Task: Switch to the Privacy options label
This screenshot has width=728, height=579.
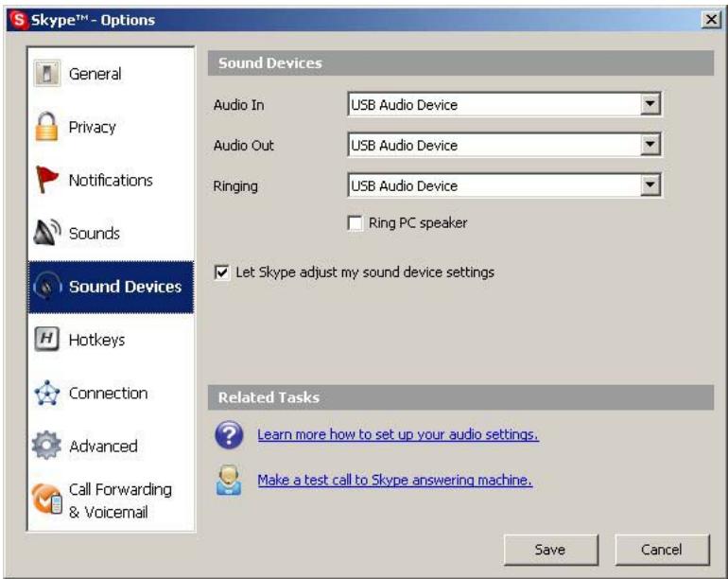Action: coord(92,127)
